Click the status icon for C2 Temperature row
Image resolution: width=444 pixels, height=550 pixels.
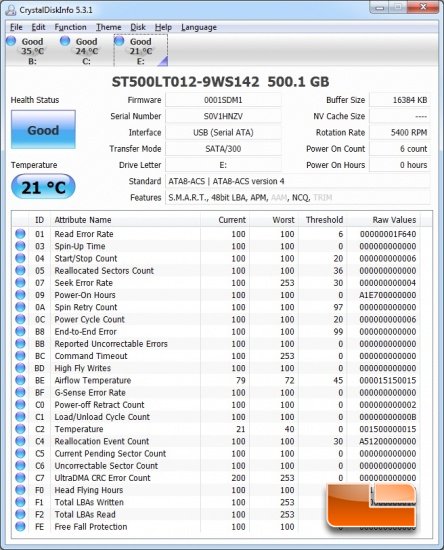pos(20,429)
